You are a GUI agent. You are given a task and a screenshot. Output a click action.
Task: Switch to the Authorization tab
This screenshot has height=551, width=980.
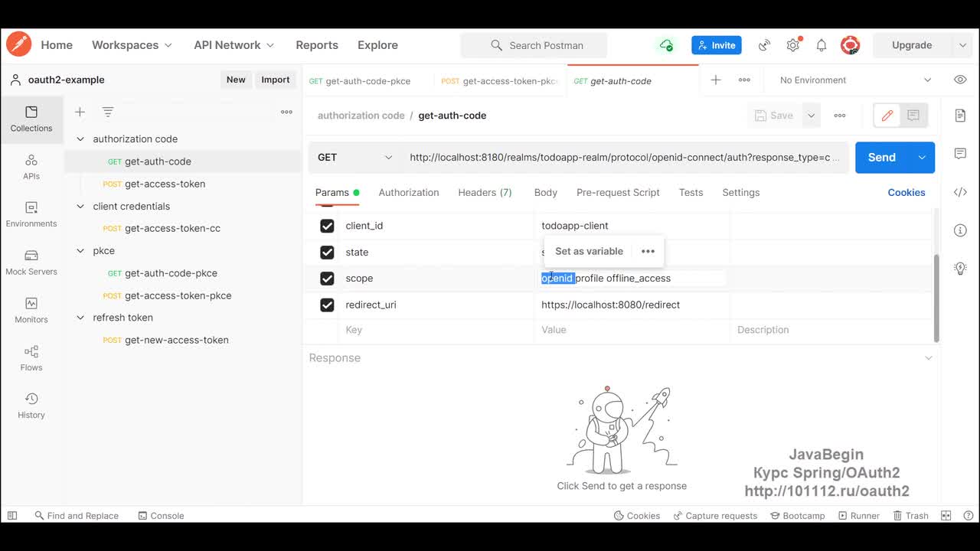(409, 193)
